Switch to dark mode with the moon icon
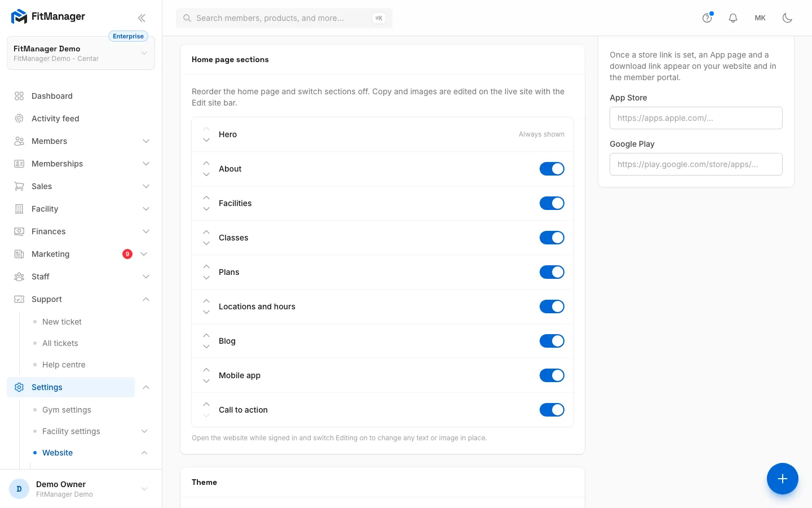The image size is (812, 508). (x=788, y=18)
